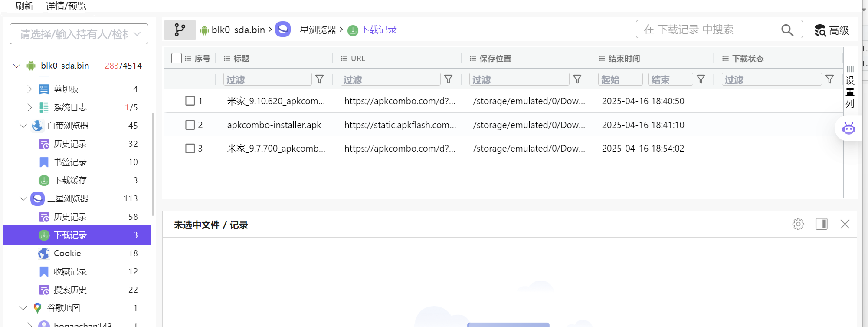Select the 搜索历史 tree item
This screenshot has width=868, height=327.
pyautogui.click(x=70, y=290)
